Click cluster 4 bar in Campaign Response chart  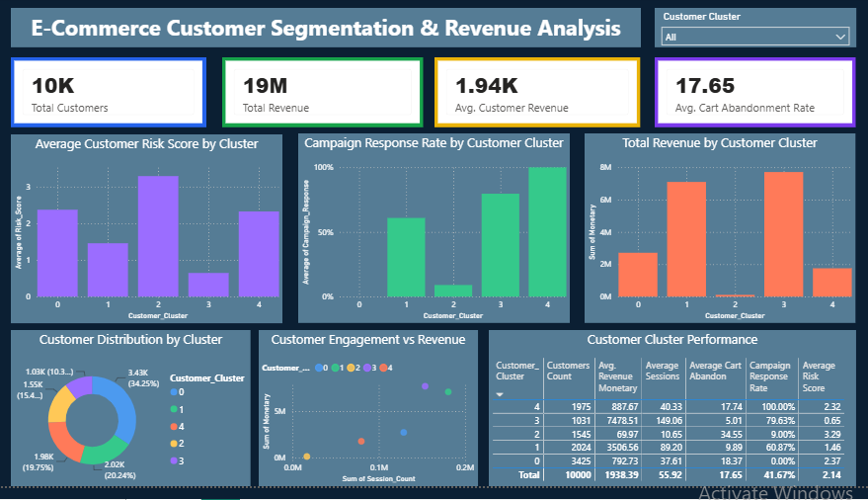[x=547, y=232]
